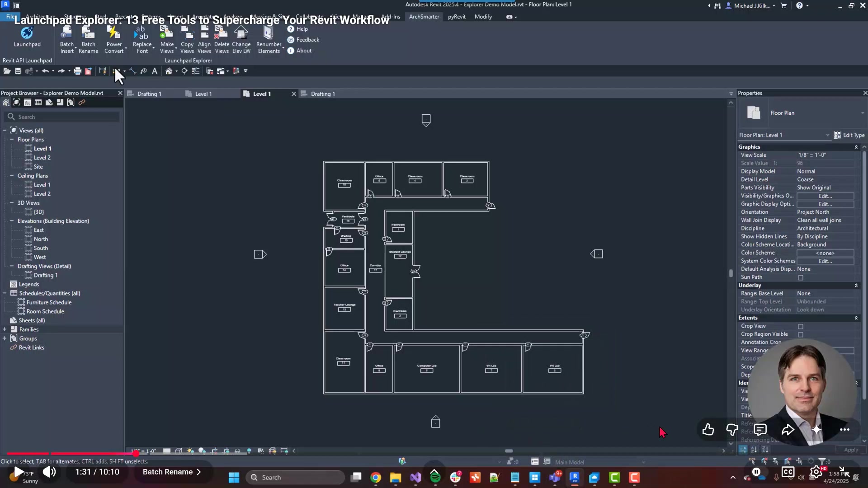Undo the last action

pos(45,71)
